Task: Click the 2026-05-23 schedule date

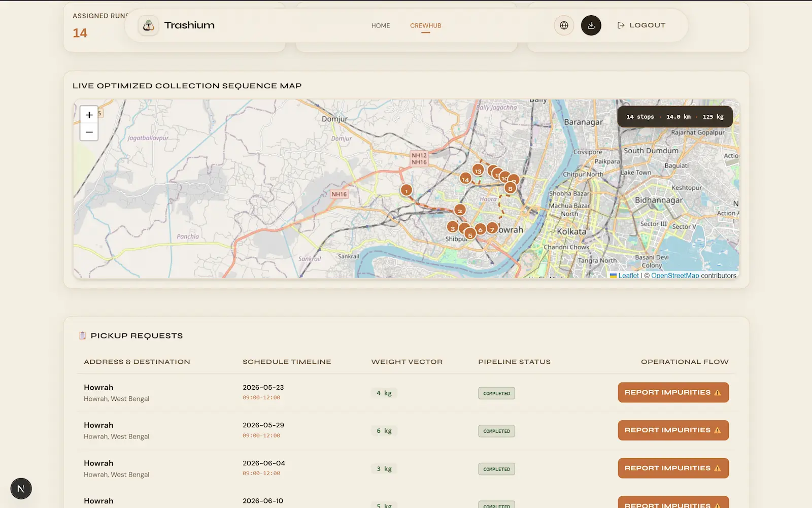Action: pyautogui.click(x=263, y=387)
